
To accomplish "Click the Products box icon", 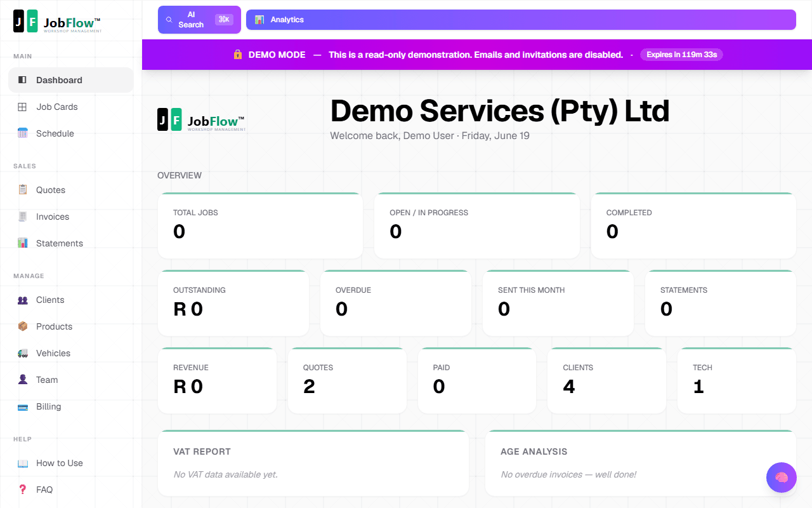I will [x=22, y=326].
